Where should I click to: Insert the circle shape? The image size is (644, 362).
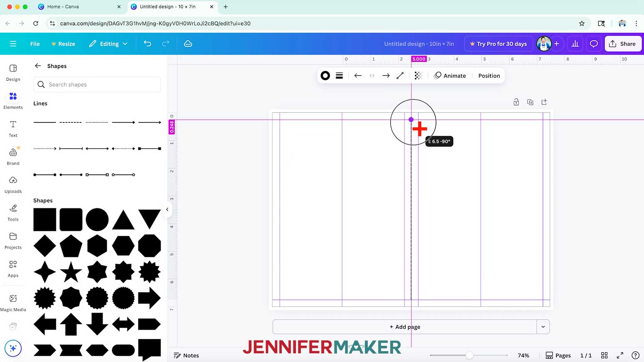97,220
